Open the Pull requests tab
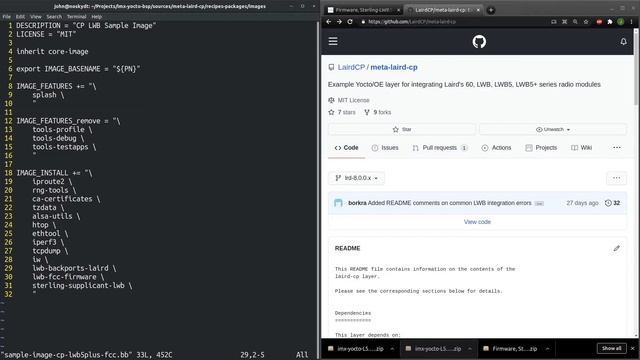Image resolution: width=640 pixels, height=360 pixels. pyautogui.click(x=440, y=148)
